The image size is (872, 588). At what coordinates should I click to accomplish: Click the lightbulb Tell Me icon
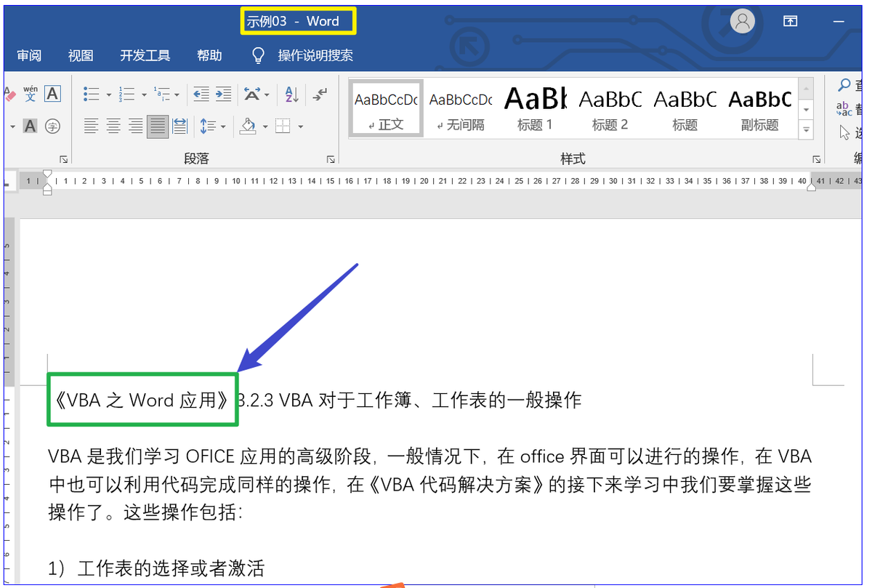point(257,55)
